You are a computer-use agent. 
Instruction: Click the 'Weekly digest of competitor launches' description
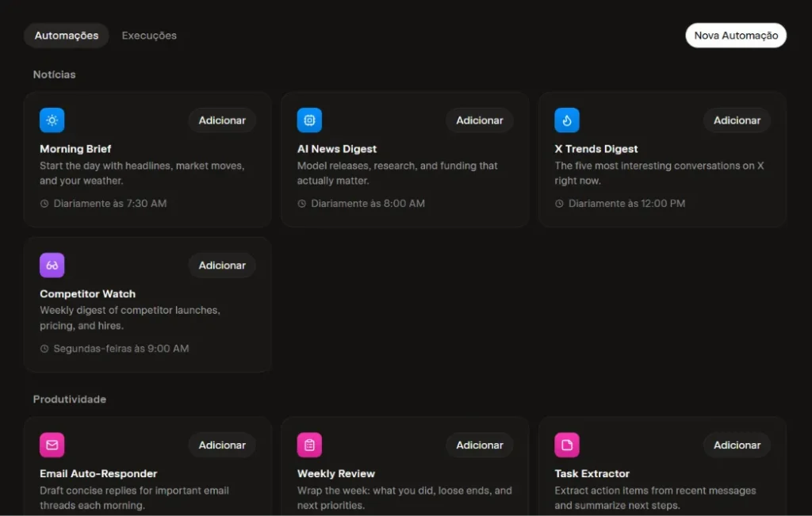[x=130, y=318]
